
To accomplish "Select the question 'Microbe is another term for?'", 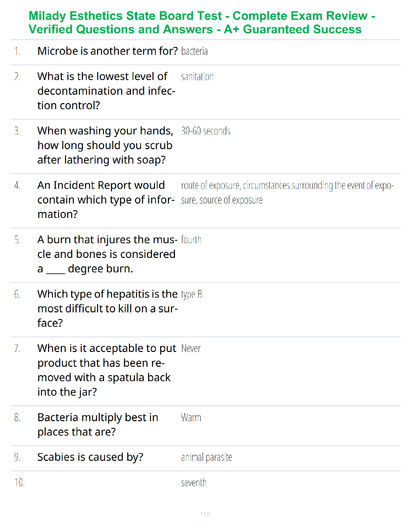I will point(107,51).
